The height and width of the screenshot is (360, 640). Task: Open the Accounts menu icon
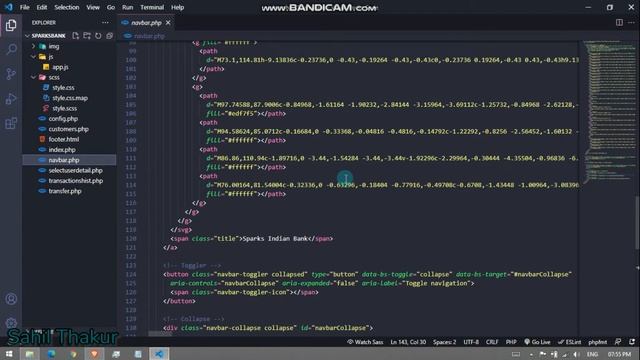tap(11, 299)
